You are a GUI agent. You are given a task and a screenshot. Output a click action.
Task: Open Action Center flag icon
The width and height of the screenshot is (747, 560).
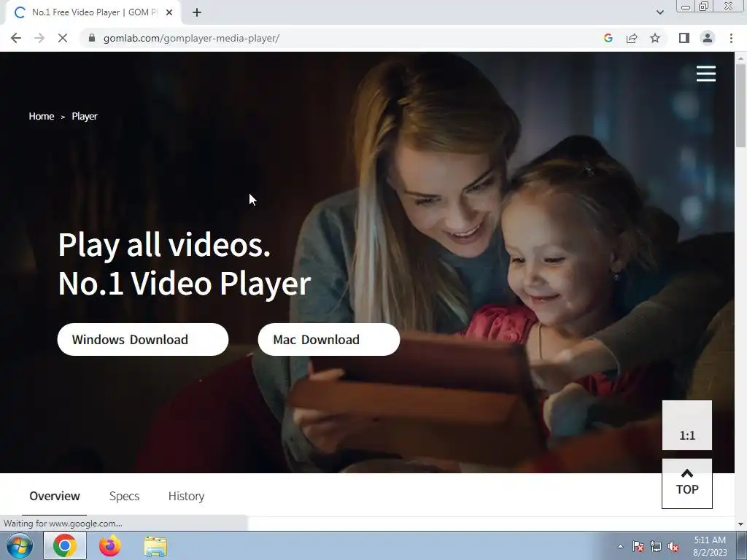pos(638,547)
